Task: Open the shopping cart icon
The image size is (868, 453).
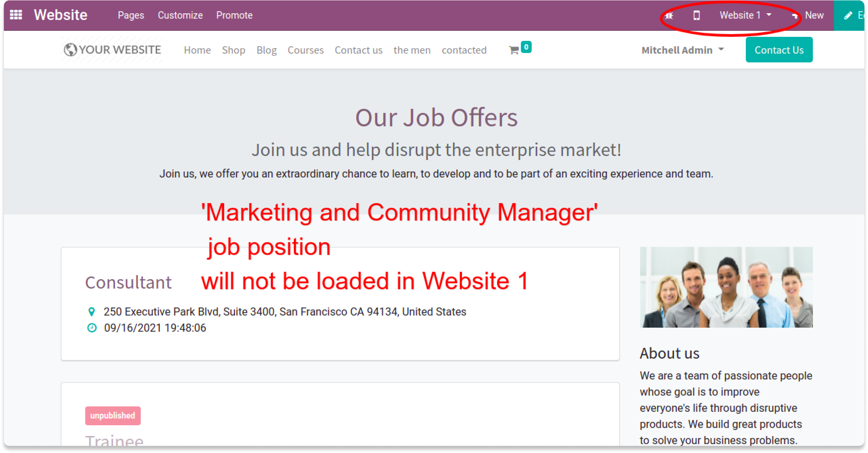Action: click(514, 50)
